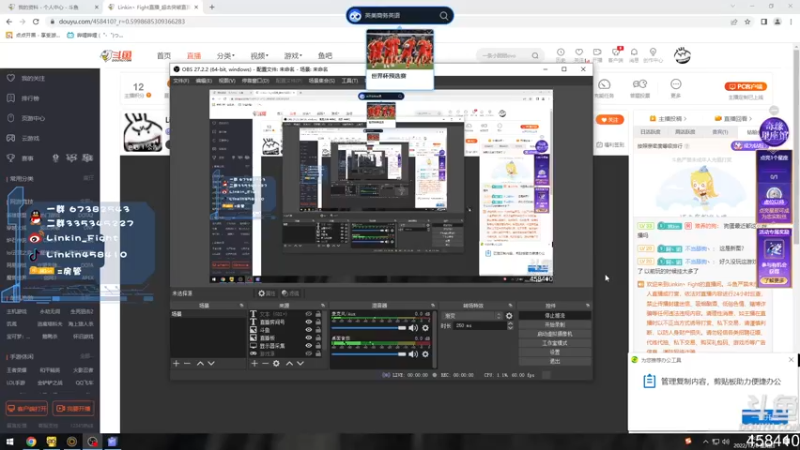Toggle lock of 显示器采集 source
This screenshot has width=800, height=450.
tap(318, 345)
